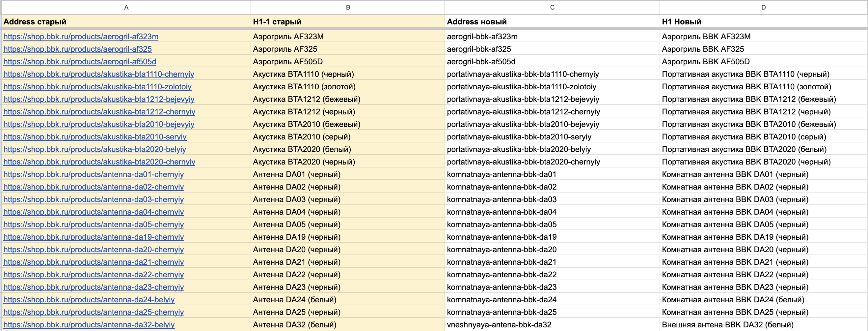Viewport: 868px width, 331px height.
Task: Visit the akustika-bta2010-bejevyiy link
Action: click(99, 124)
